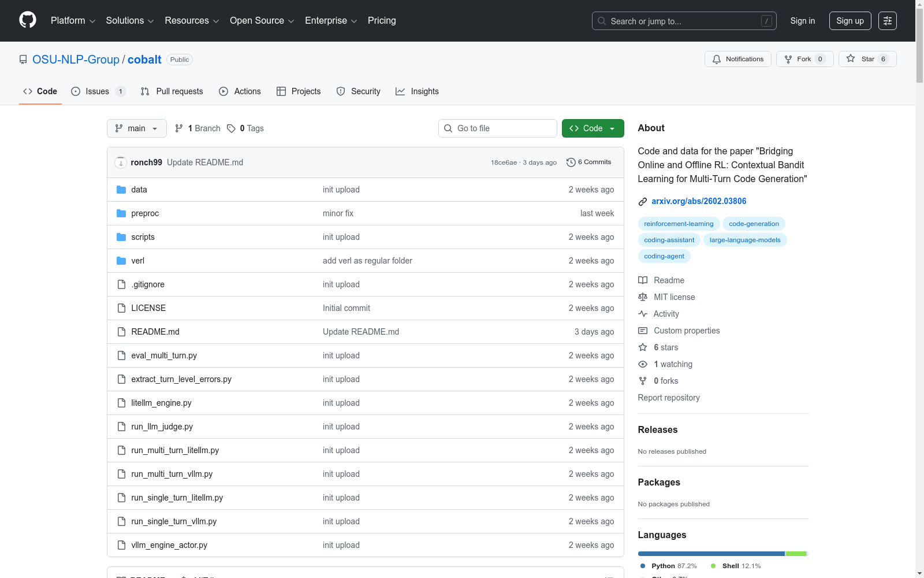Click the Custom properties note icon
This screenshot has width=924, height=578.
point(643,331)
